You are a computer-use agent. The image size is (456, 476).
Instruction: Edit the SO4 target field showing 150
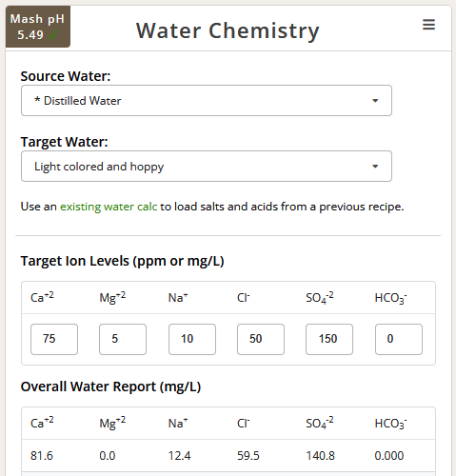329,339
